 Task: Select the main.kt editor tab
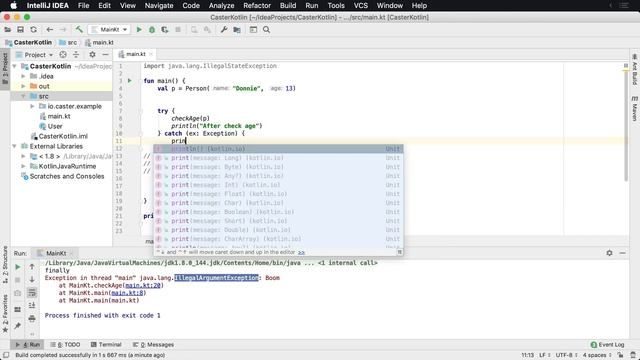tap(135, 54)
